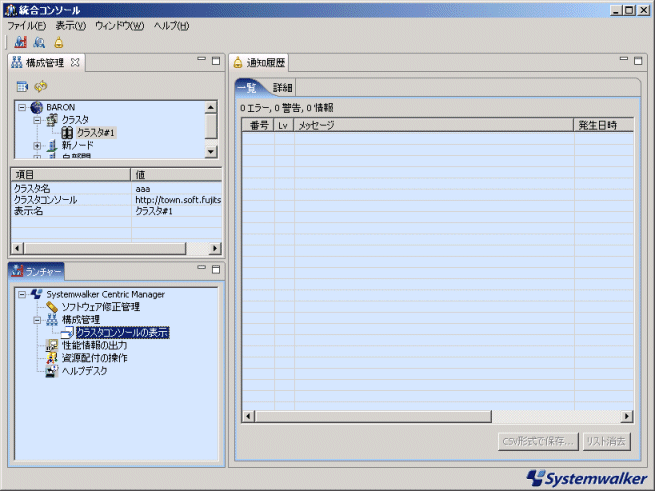Click the 新ノード server icon
The width and height of the screenshot is (655, 491).
click(x=52, y=145)
